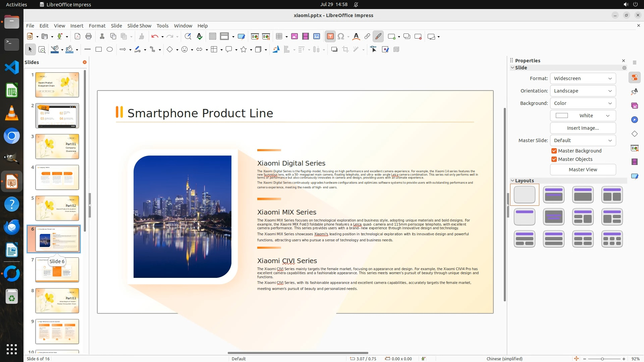Click the Crop Image tool icon
The width and height of the screenshot is (644, 362).
(345, 50)
